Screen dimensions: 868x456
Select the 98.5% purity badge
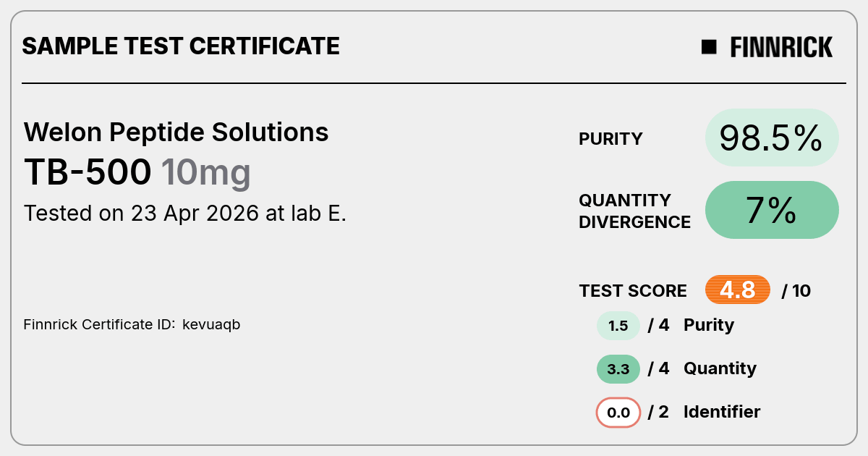(772, 138)
